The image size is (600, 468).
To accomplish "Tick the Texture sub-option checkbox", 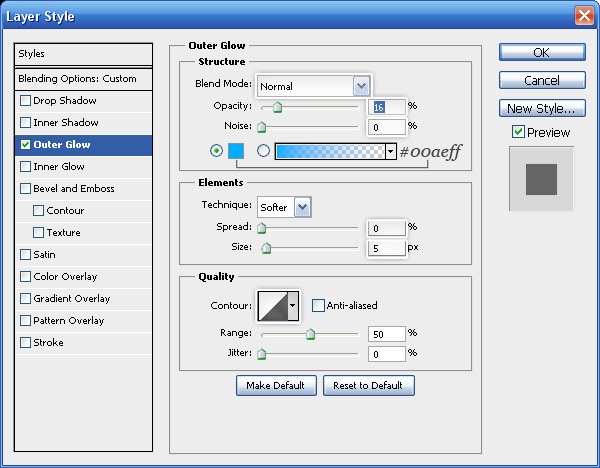I will click(x=39, y=233).
